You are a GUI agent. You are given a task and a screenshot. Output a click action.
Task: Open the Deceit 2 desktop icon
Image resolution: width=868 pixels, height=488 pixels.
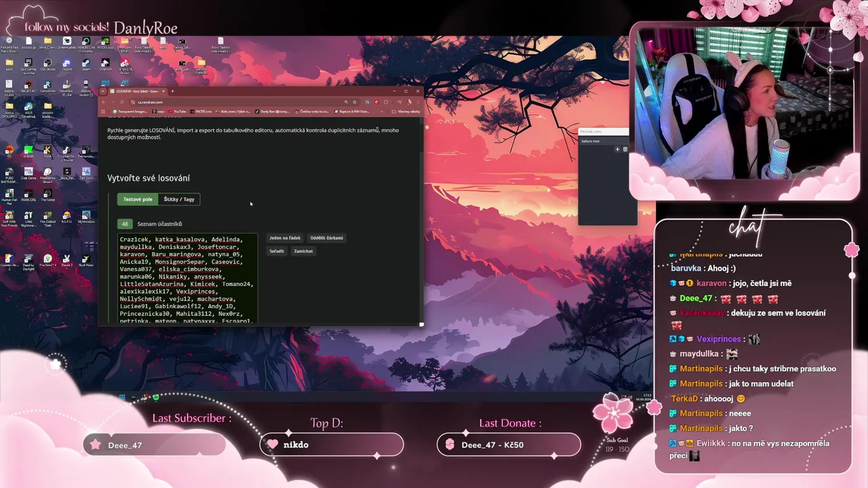(x=67, y=260)
